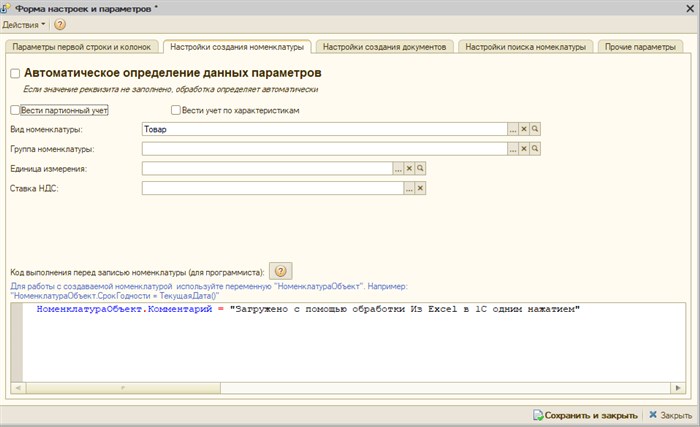Image resolution: width=700 pixels, height=427 pixels.
Task: Click inside the code editor line
Action: coord(308,309)
